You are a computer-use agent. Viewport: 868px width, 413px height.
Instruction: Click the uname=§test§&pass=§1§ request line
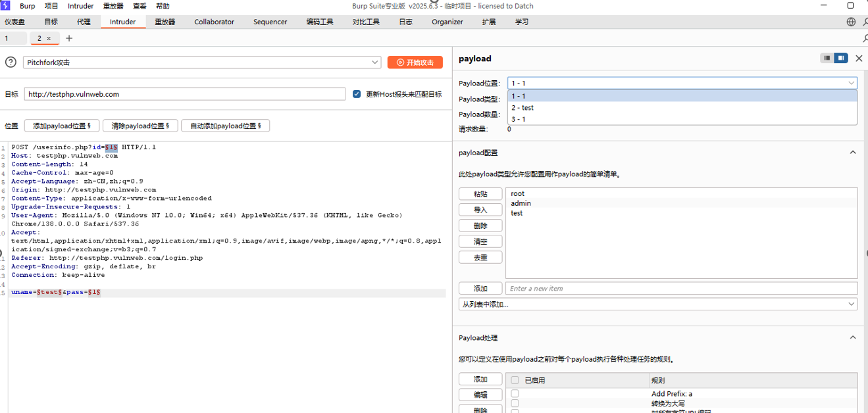coord(56,292)
